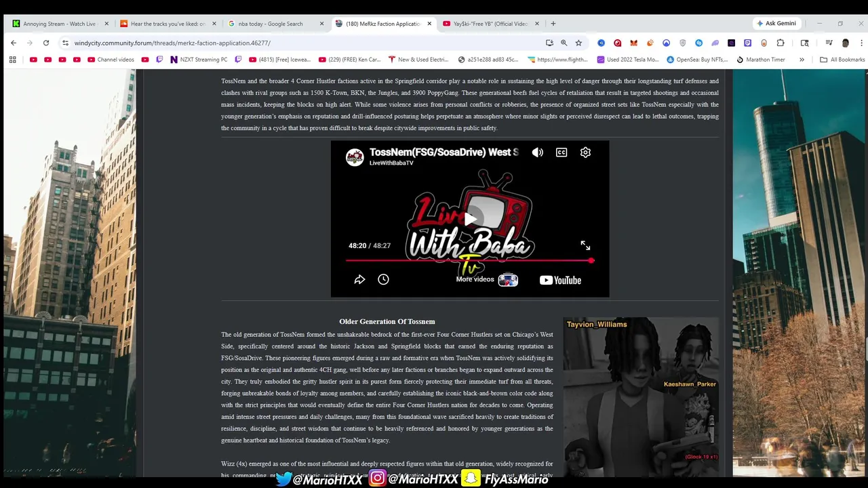868x488 pixels.
Task: Open the Extensions puzzle piece menu
Action: (x=781, y=43)
